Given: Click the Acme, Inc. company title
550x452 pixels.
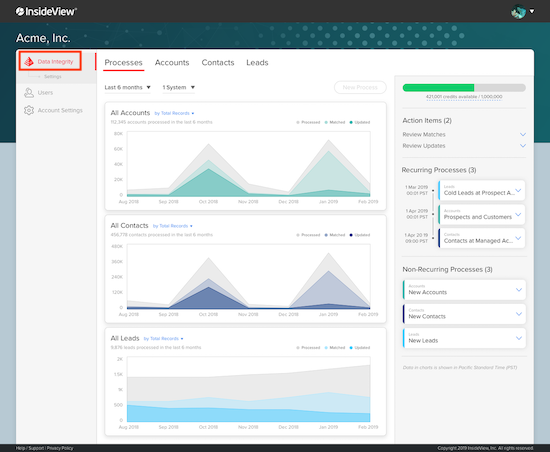Looking at the screenshot, I should tap(43, 38).
